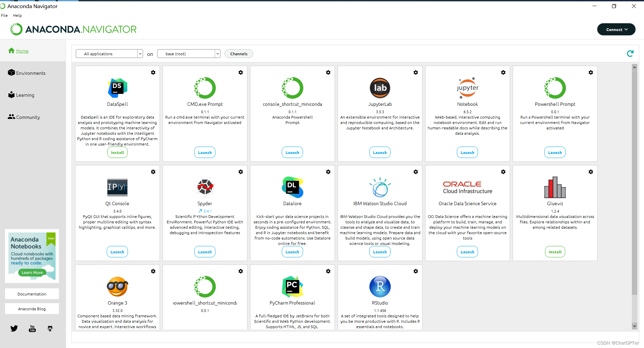Open gear options for Orange 3 tile
This screenshot has height=348, width=644.
pos(153,271)
